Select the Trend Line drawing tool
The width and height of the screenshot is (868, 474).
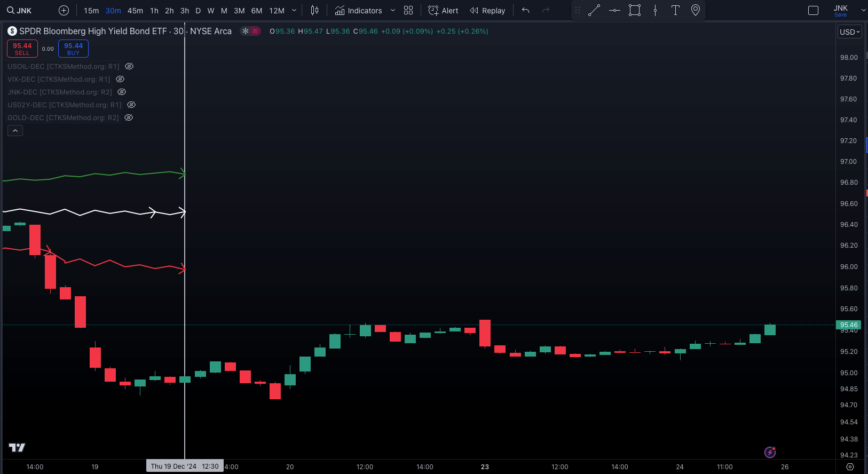coord(594,11)
